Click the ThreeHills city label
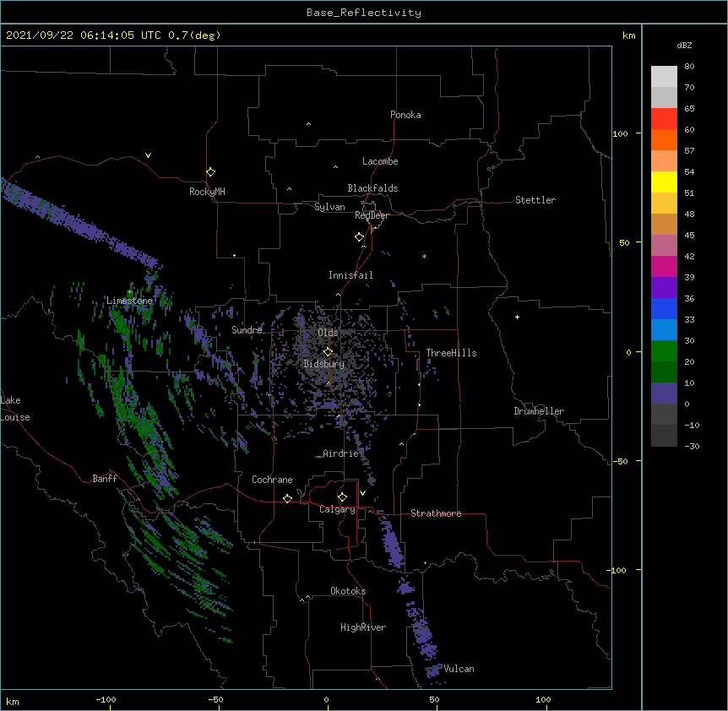This screenshot has height=711, width=728. (451, 353)
